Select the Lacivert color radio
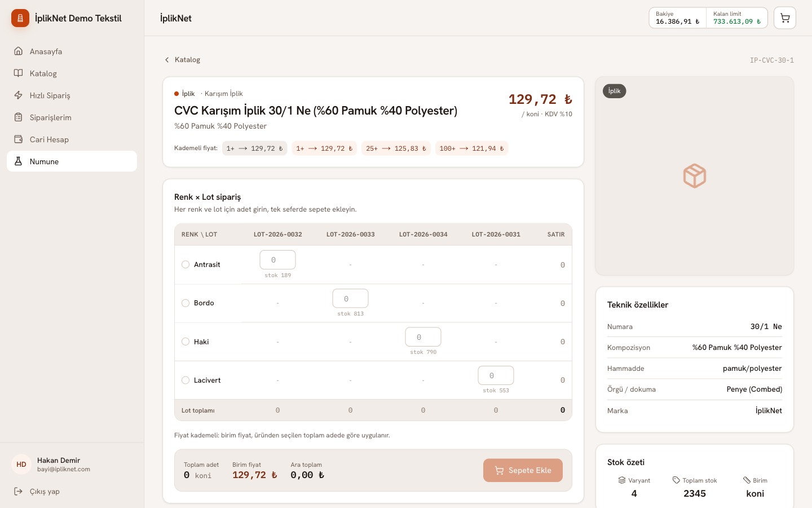Viewport: 812px width, 508px height. [x=186, y=380]
